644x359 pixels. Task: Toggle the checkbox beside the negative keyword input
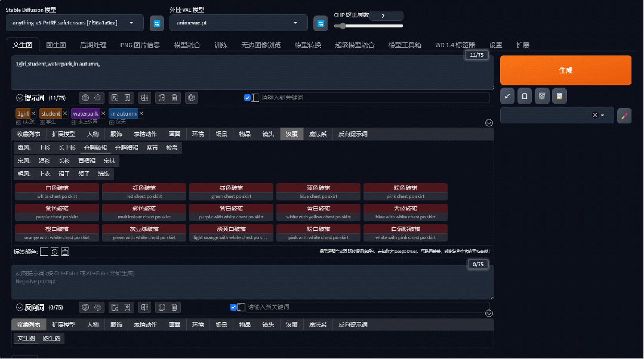tap(233, 307)
